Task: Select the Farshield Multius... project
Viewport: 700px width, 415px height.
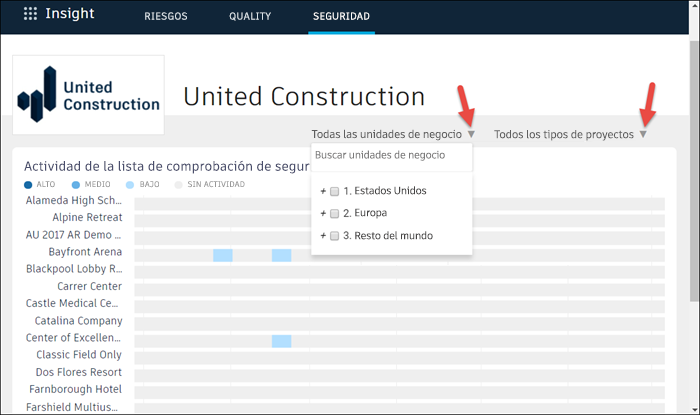Action: (72, 407)
